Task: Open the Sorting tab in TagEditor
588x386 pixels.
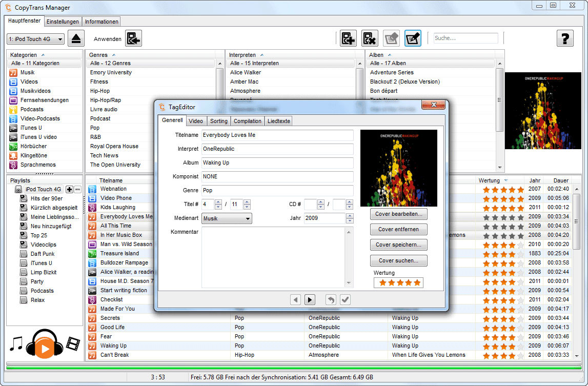Action: coord(218,121)
